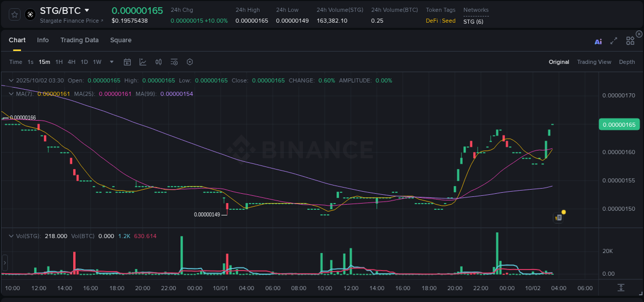Click the Seed token tag

tap(448, 21)
